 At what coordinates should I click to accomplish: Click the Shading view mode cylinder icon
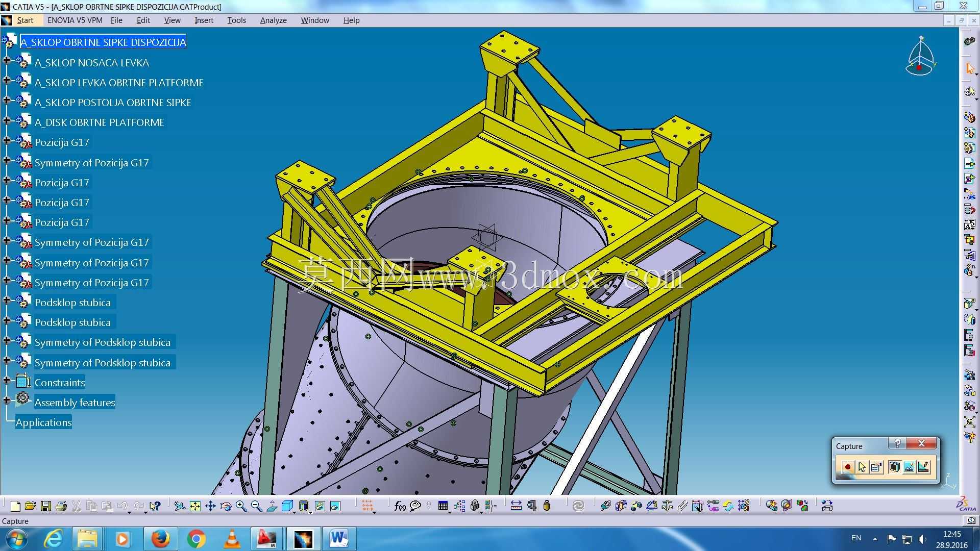[304, 506]
